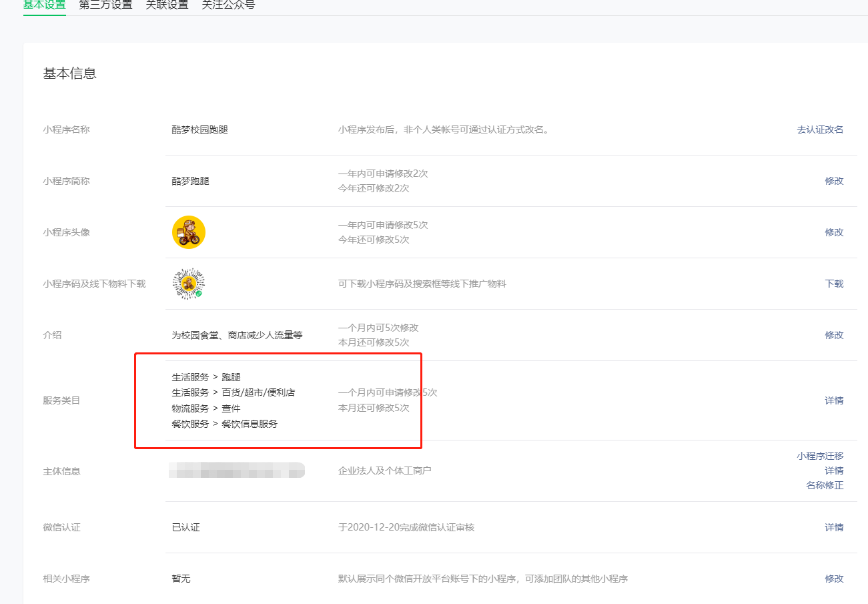Switch to the 关联设置 tab
868x604 pixels.
point(167,4)
